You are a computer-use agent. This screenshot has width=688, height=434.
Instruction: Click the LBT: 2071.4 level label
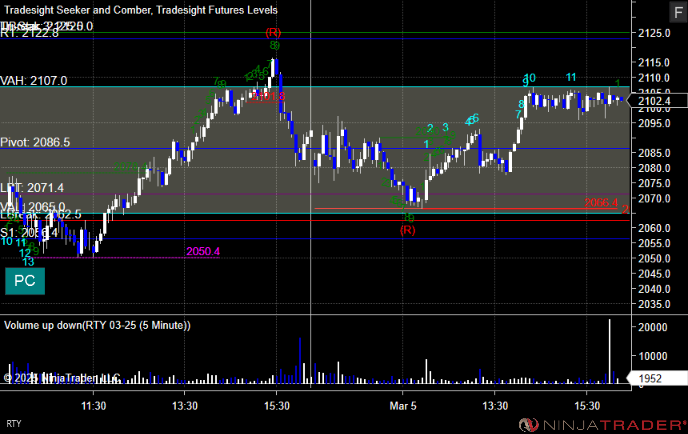[32, 188]
